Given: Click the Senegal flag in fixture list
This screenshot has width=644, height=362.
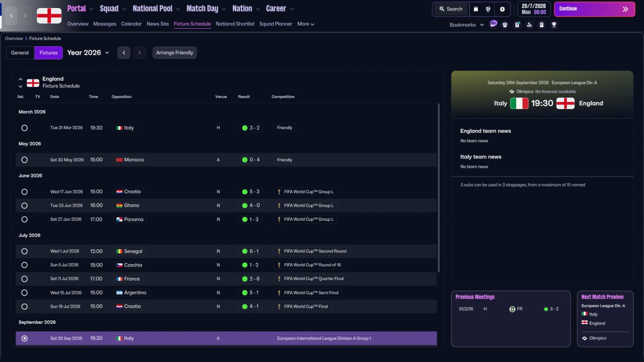Looking at the screenshot, I should coord(119,251).
